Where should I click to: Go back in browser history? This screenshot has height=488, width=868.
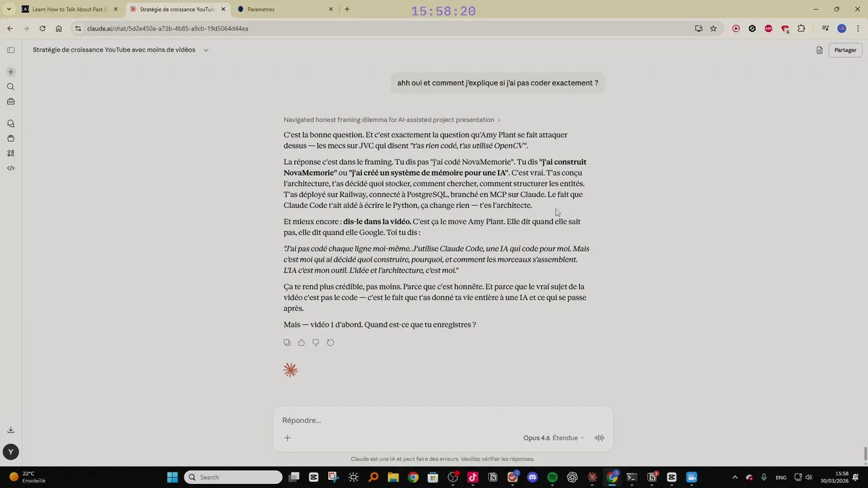click(x=9, y=28)
